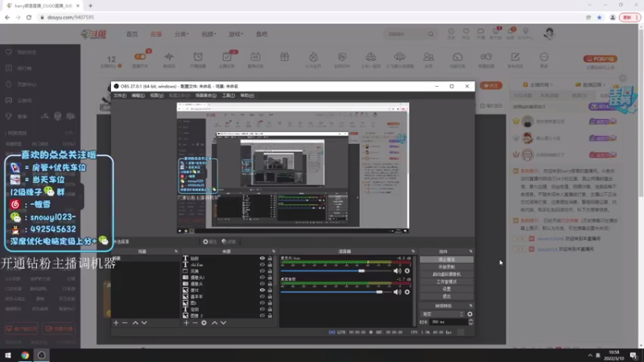Toggle visibility eye for the 钻粉 source

tap(262, 258)
